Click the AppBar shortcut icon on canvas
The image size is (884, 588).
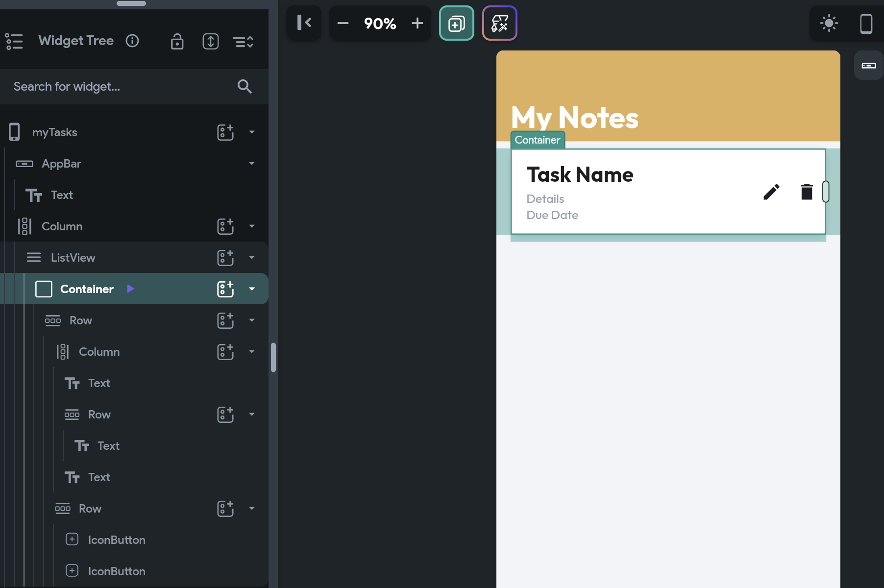click(x=869, y=65)
